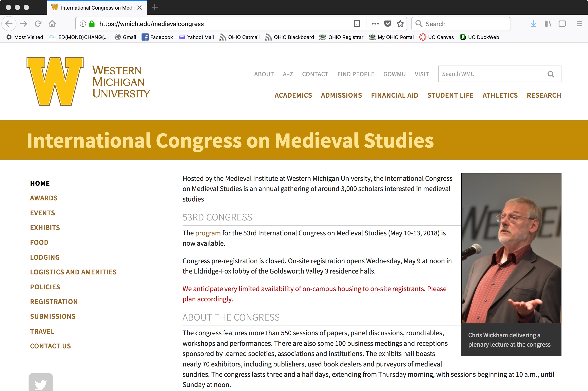Click the URL address field
Screen dimensions: 588x391
pos(224,24)
